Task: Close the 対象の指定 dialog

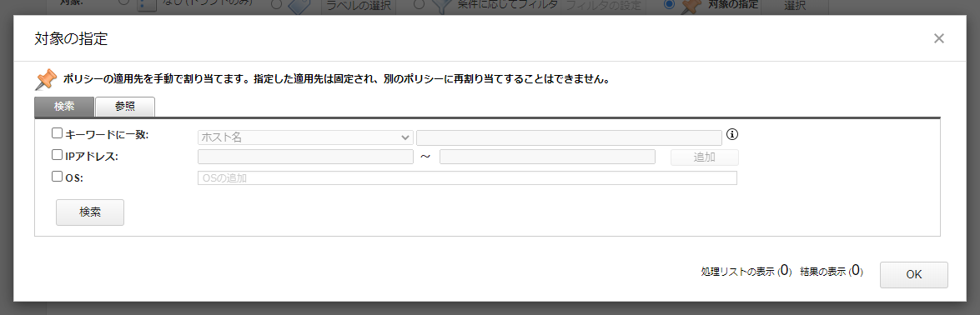Action: (x=939, y=38)
